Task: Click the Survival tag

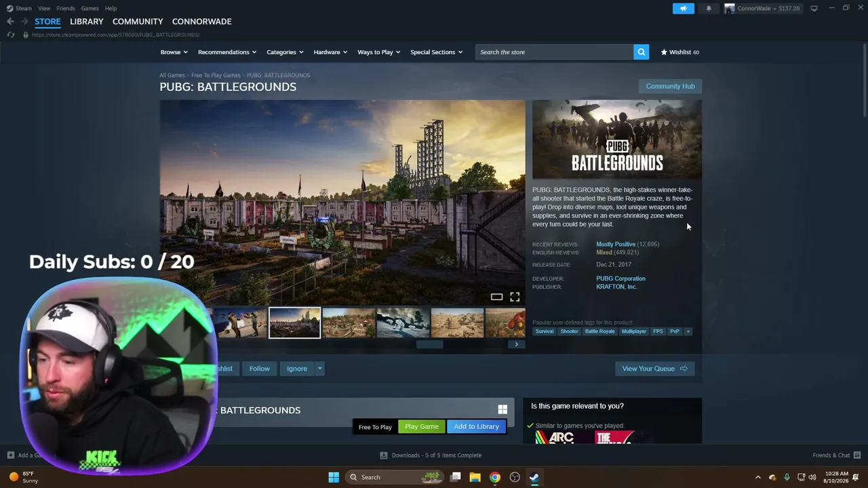Action: click(545, 331)
